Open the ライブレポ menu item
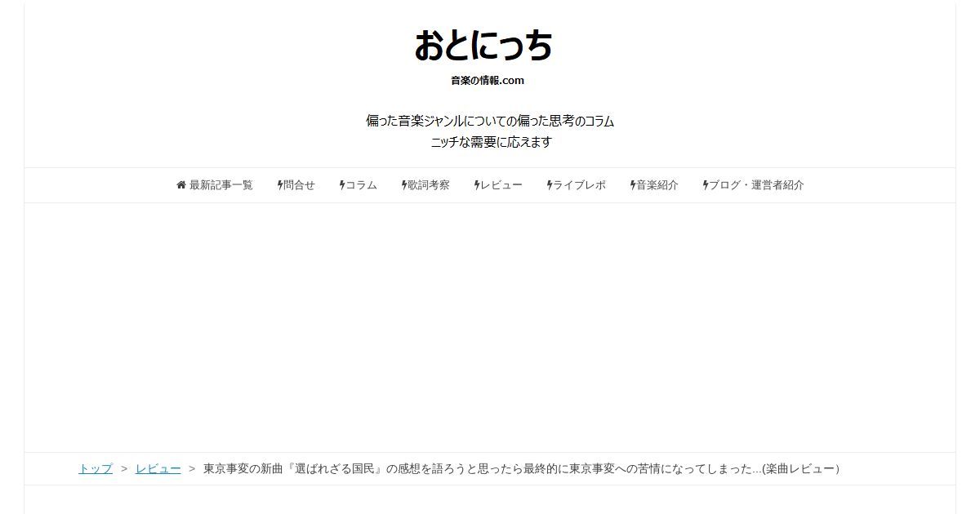The image size is (980, 514). click(x=577, y=185)
